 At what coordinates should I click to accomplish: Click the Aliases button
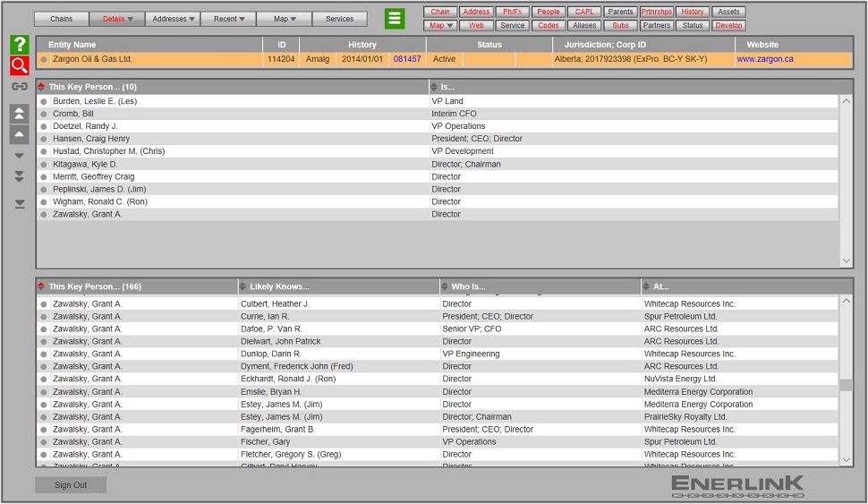[x=584, y=25]
